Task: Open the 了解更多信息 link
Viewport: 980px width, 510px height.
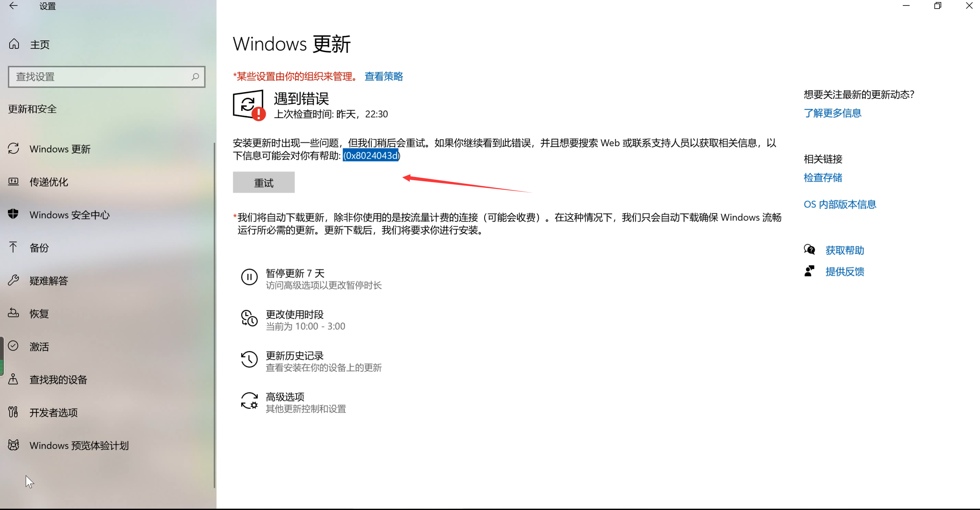Action: point(833,113)
